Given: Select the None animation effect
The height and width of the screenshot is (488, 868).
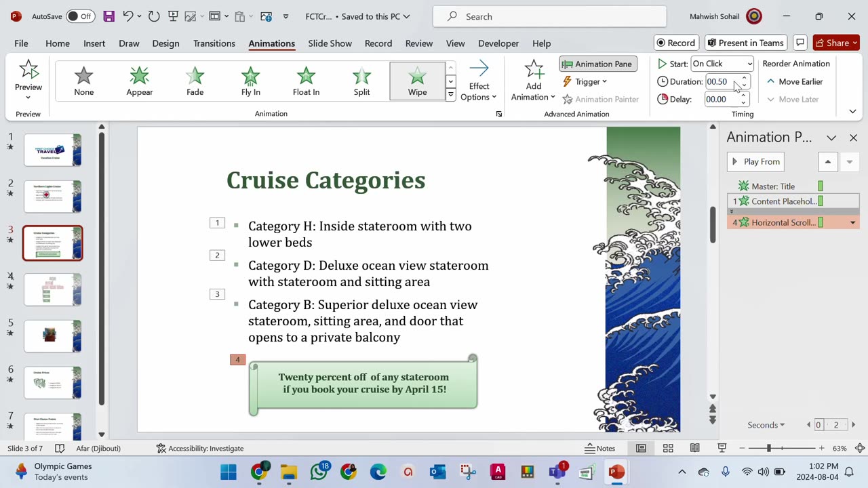Looking at the screenshot, I should point(84,81).
